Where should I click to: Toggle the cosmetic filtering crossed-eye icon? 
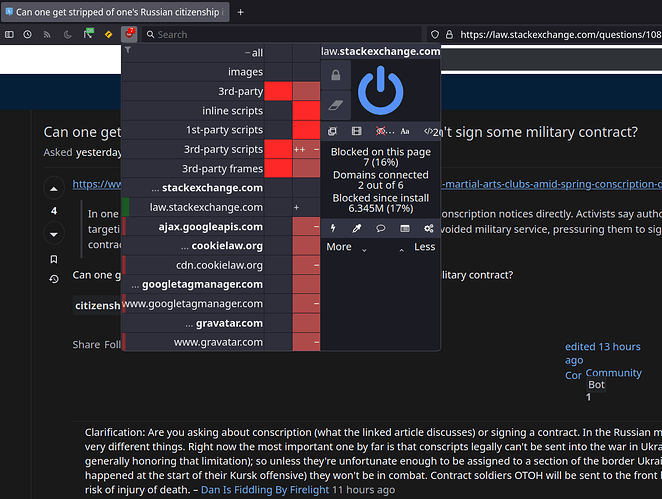point(385,131)
